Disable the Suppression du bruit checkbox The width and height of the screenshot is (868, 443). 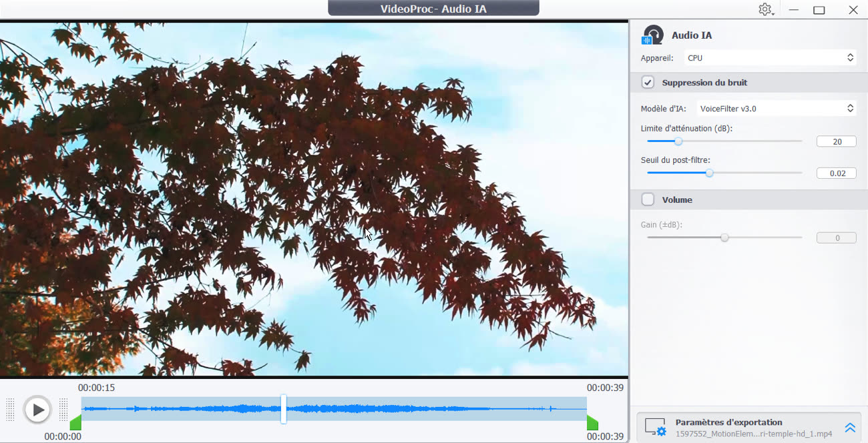click(x=648, y=83)
